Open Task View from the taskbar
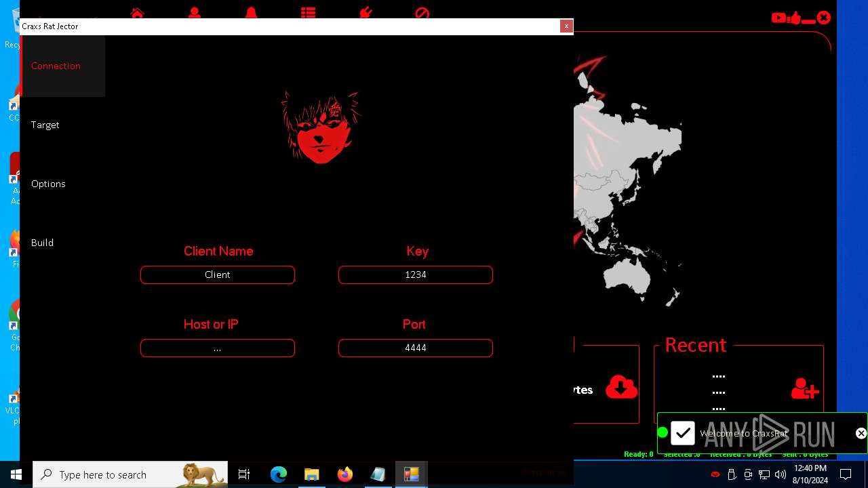This screenshot has height=488, width=868. point(244,474)
